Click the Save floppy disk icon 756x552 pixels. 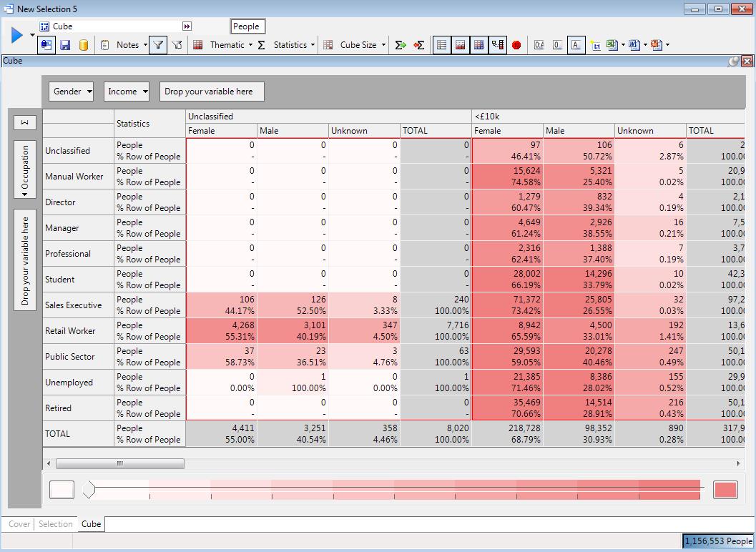click(x=65, y=45)
